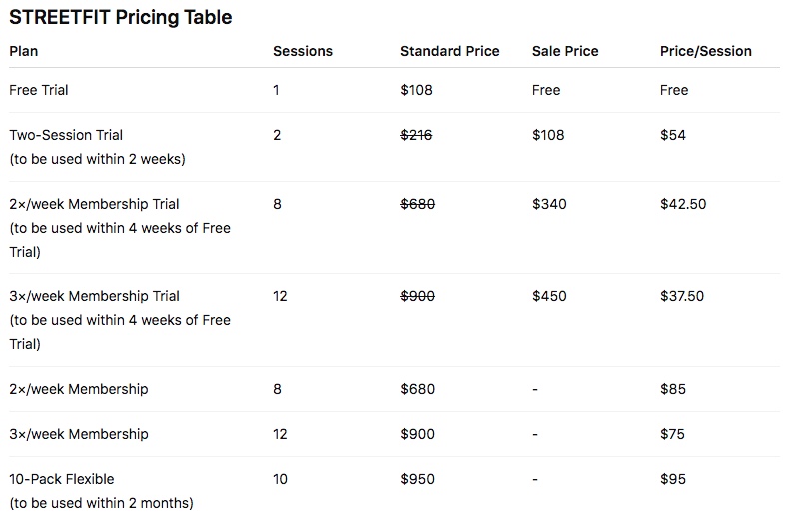Click the $95 price per session

click(673, 479)
